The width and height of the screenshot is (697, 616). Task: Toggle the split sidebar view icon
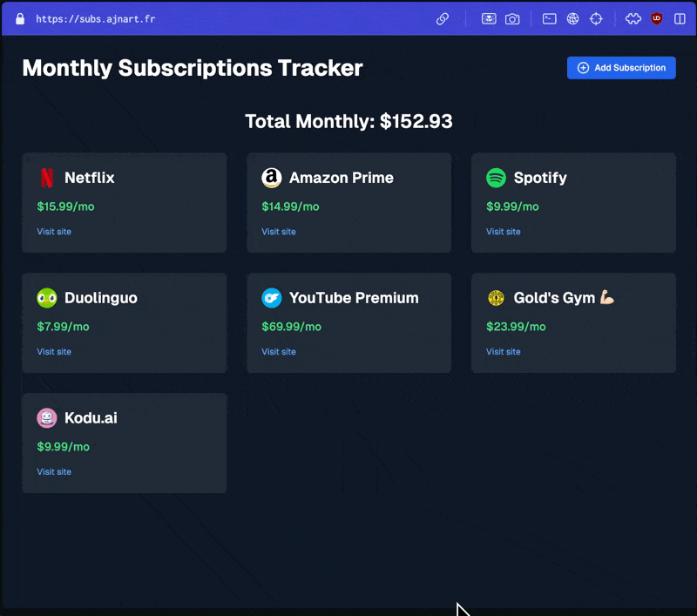680,18
